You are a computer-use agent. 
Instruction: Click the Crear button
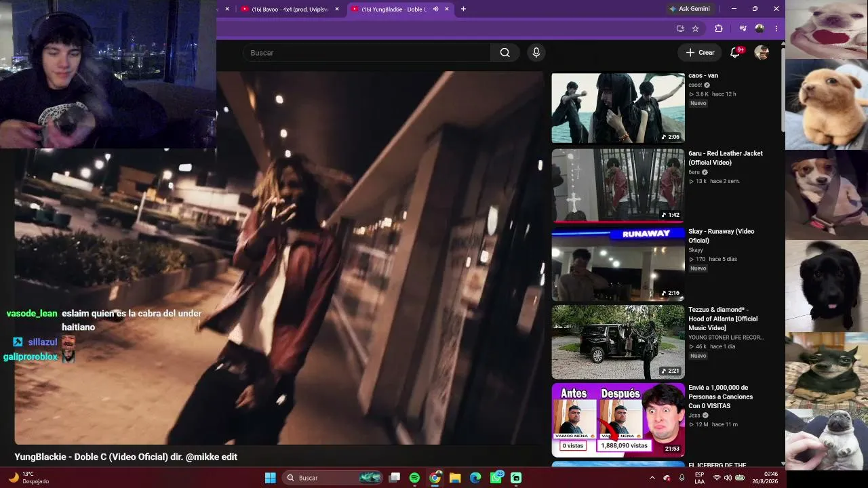click(700, 53)
